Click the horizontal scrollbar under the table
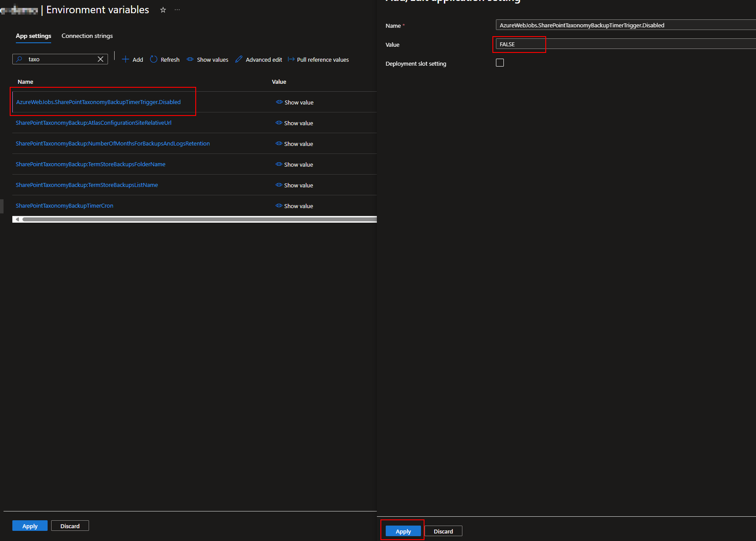The height and width of the screenshot is (541, 756). (199, 219)
